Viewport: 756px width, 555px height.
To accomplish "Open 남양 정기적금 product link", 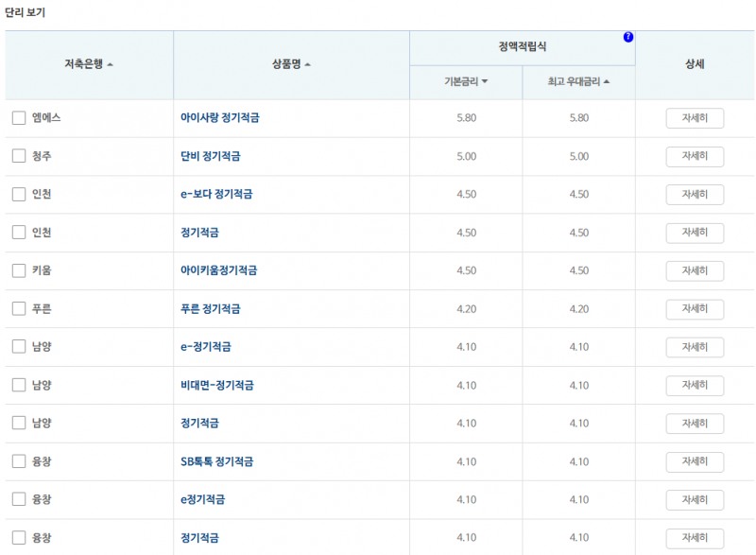I will coord(199,423).
